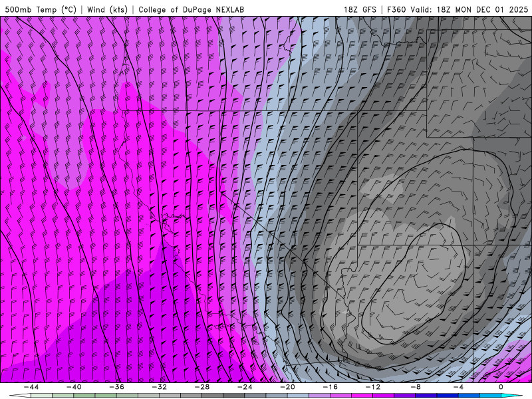Click the "College of DuPage NEXLAB" credit text
532x399 pixels.
[191, 10]
